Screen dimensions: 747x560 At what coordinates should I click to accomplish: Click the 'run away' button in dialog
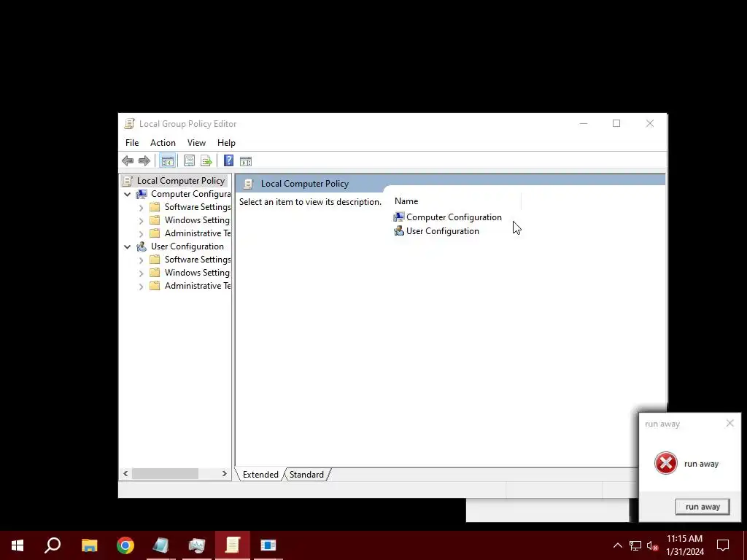coord(703,507)
